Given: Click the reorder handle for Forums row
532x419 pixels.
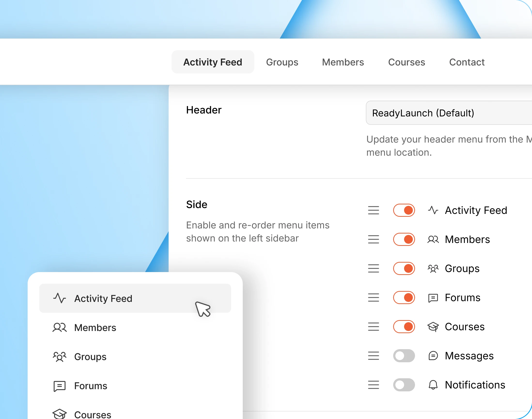Looking at the screenshot, I should point(374,298).
